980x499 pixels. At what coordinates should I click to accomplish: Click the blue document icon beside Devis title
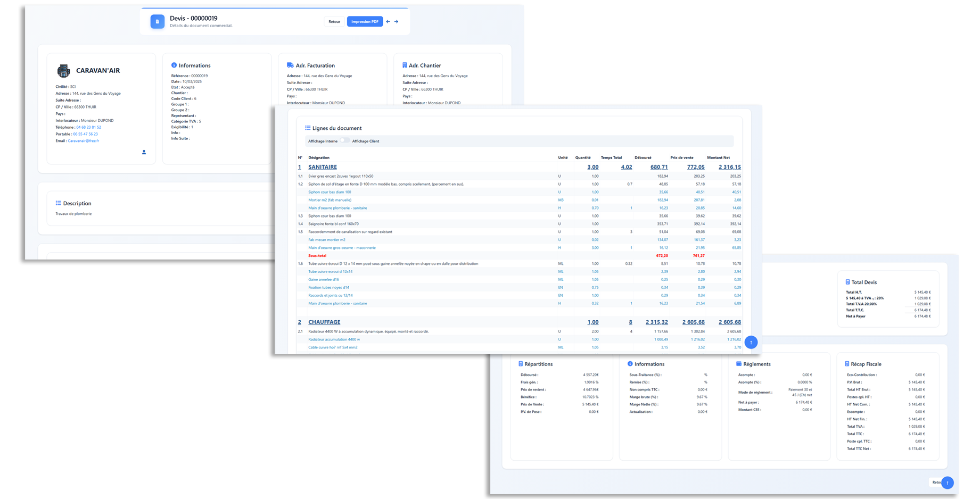pyautogui.click(x=158, y=21)
